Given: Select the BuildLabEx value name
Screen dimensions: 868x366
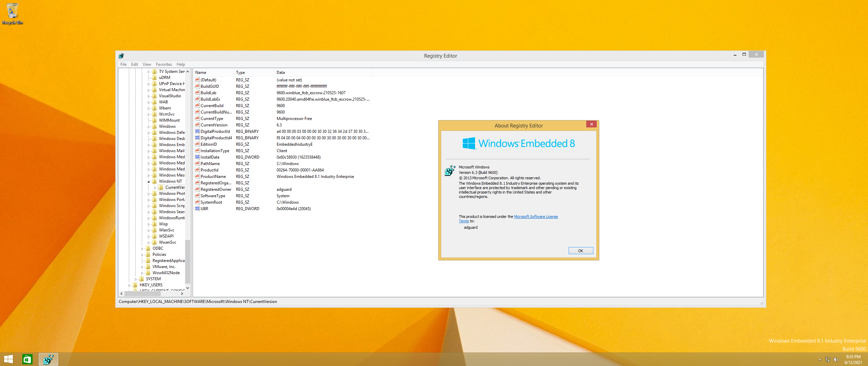Looking at the screenshot, I should [x=211, y=99].
